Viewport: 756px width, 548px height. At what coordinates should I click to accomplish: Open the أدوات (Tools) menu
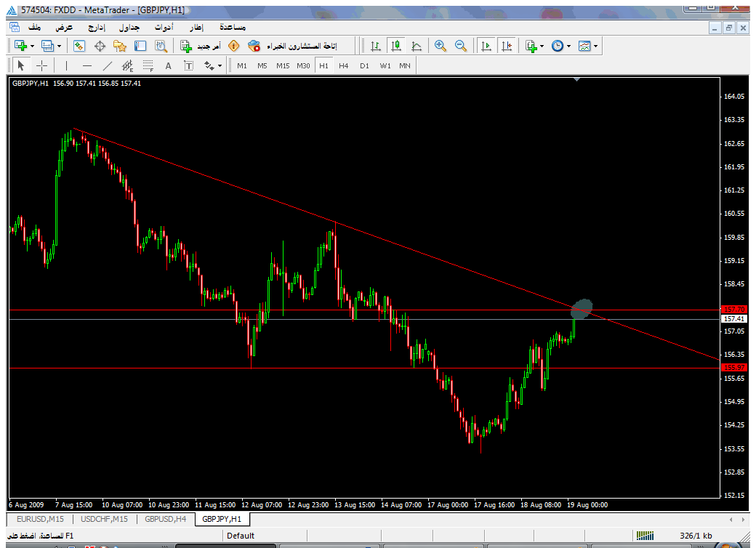click(x=162, y=27)
